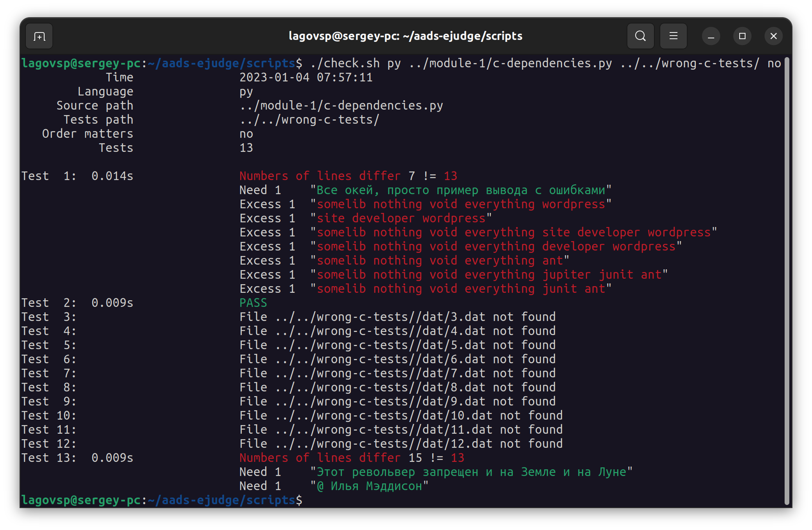Click the ../../wrong-c-tests/ tests path value
The image size is (812, 530).
309,120
